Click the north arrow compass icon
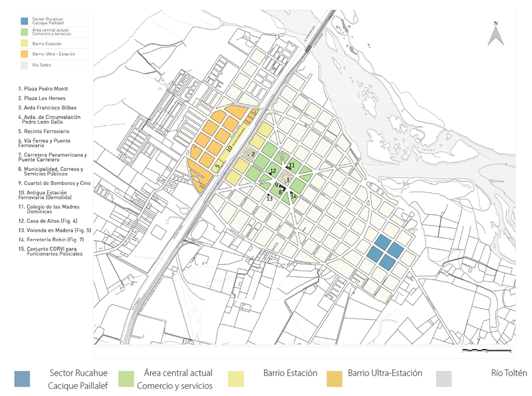Image resolution: width=532 pixels, height=396 pixels. pyautogui.click(x=495, y=34)
